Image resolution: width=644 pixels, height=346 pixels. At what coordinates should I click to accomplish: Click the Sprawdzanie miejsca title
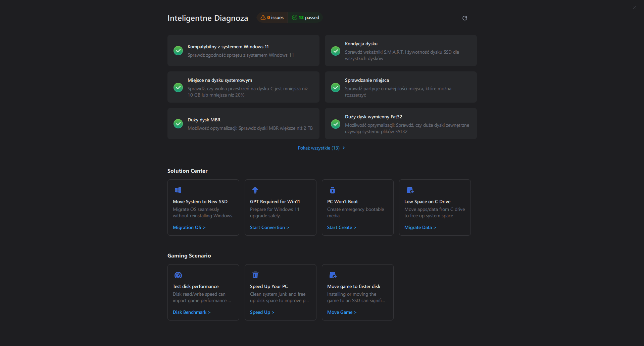pos(367,80)
